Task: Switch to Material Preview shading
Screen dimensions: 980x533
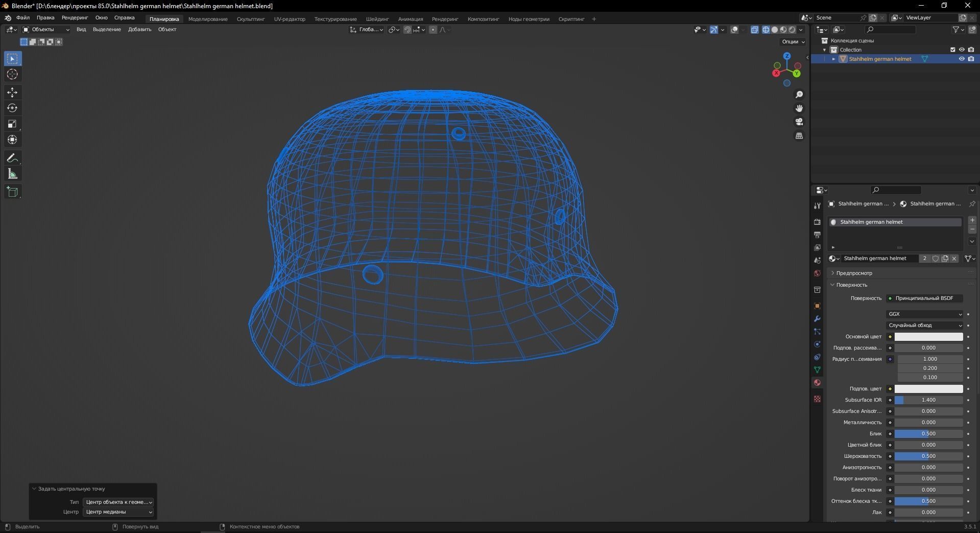Action: click(783, 30)
